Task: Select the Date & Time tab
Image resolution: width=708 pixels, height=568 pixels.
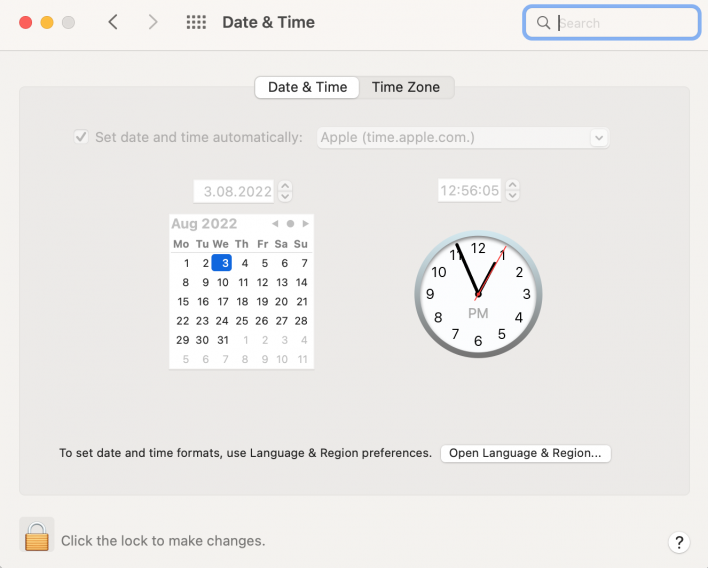Action: pyautogui.click(x=307, y=87)
